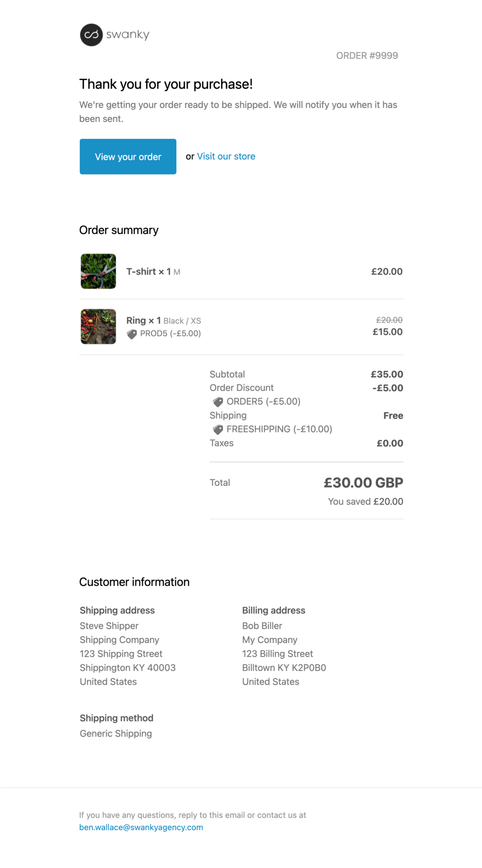Click the struck-through £20.00 Ring price
Screen dimensions: 482x868
click(x=389, y=320)
